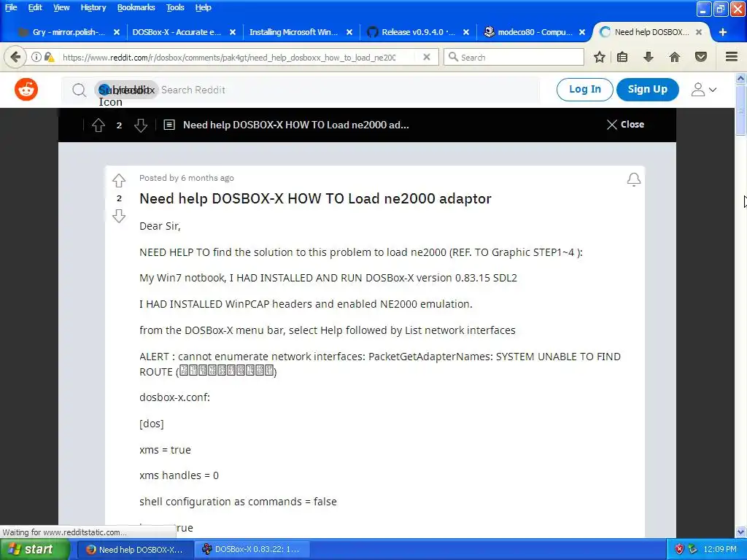Click the URL address bar field
This screenshot has width=747, height=560.
click(228, 57)
